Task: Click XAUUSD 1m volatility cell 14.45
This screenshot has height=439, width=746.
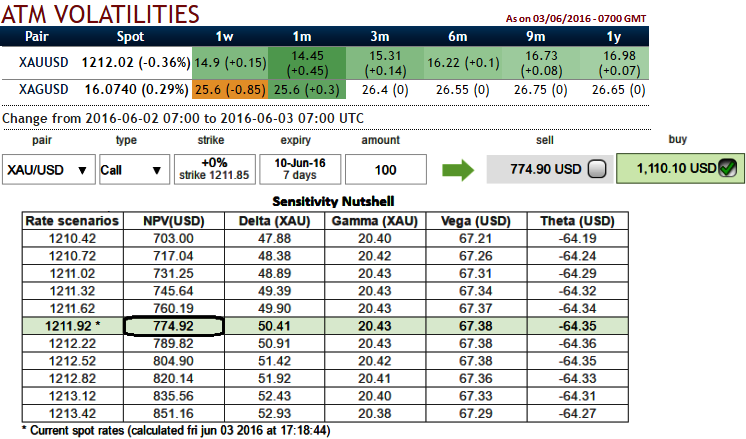Action: click(x=307, y=63)
